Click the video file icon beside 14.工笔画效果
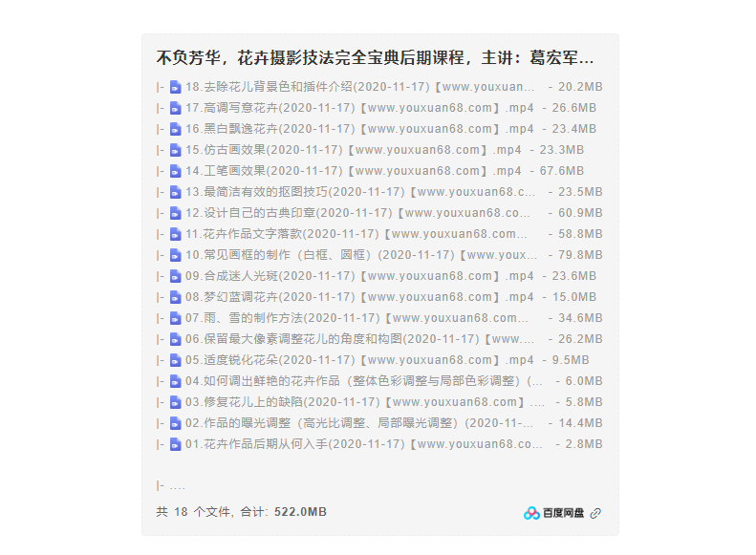The height and width of the screenshot is (555, 756). click(175, 171)
